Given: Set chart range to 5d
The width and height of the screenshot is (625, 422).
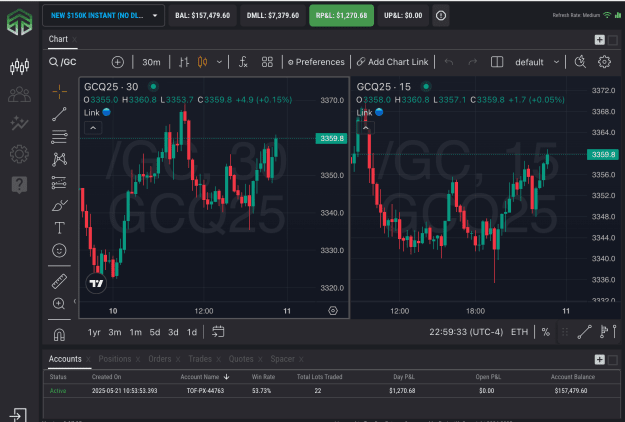Looking at the screenshot, I should [x=155, y=332].
